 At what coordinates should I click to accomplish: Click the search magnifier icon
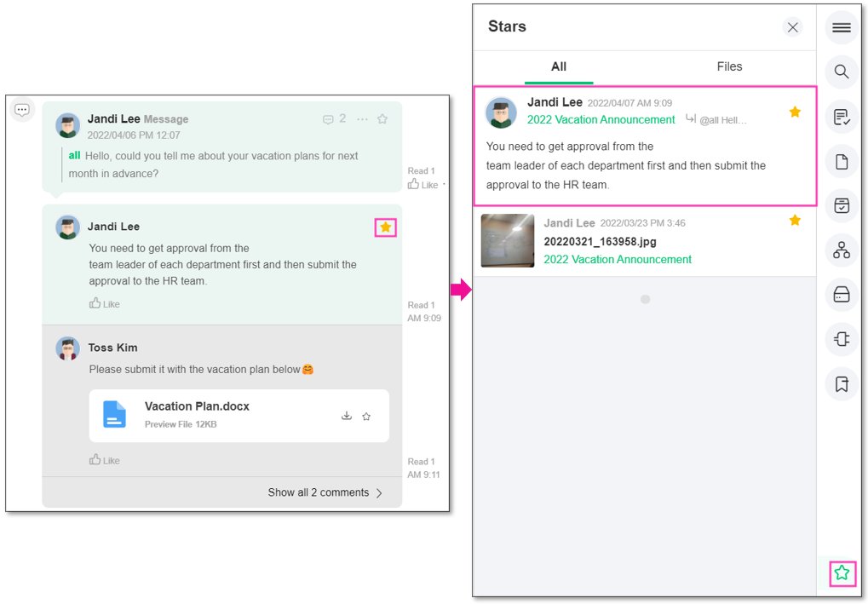pos(841,72)
